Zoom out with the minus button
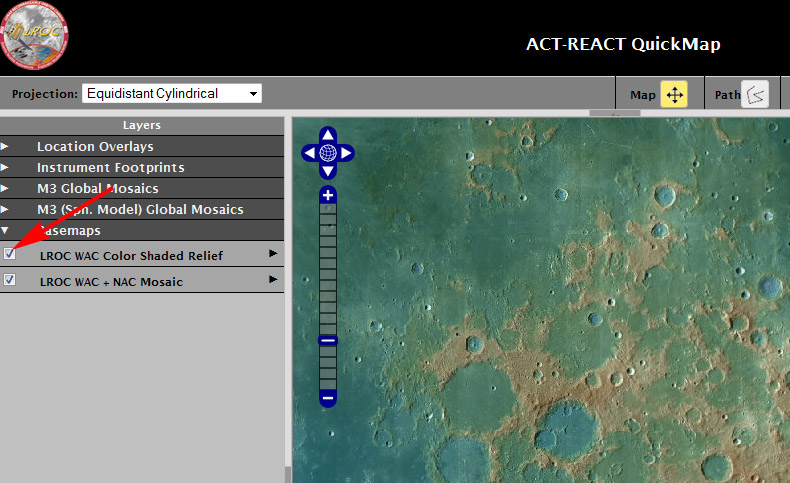This screenshot has height=483, width=790. click(x=328, y=398)
